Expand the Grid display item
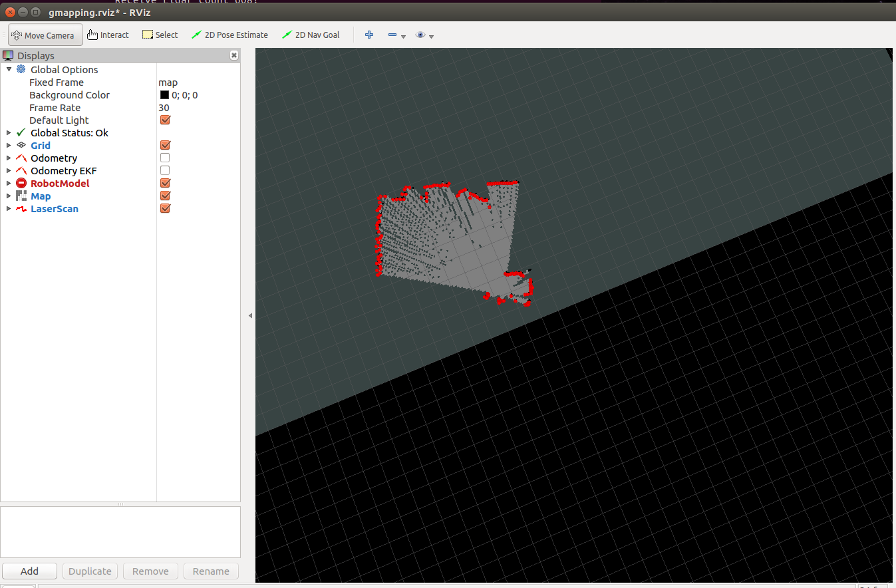The image size is (896, 588). pyautogui.click(x=9, y=146)
